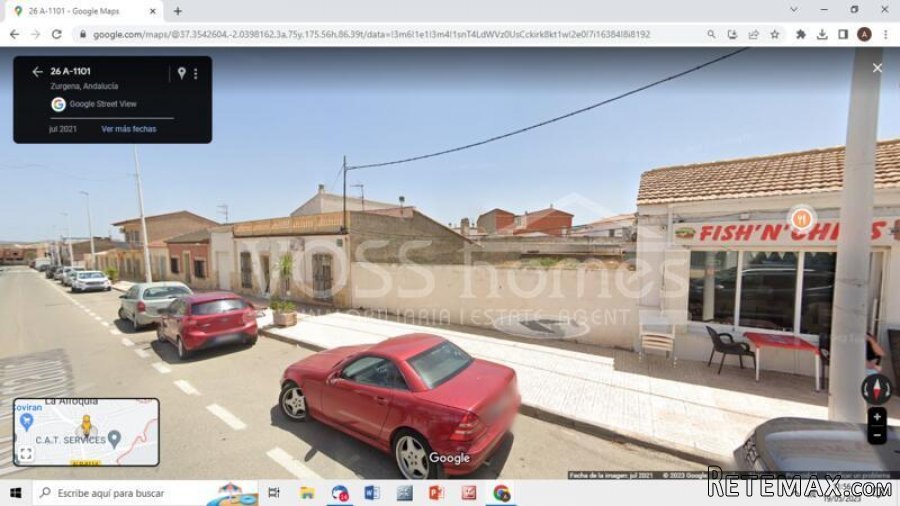900x506 pixels.
Task: Close the Google Maps browser tab
Action: 153,11
